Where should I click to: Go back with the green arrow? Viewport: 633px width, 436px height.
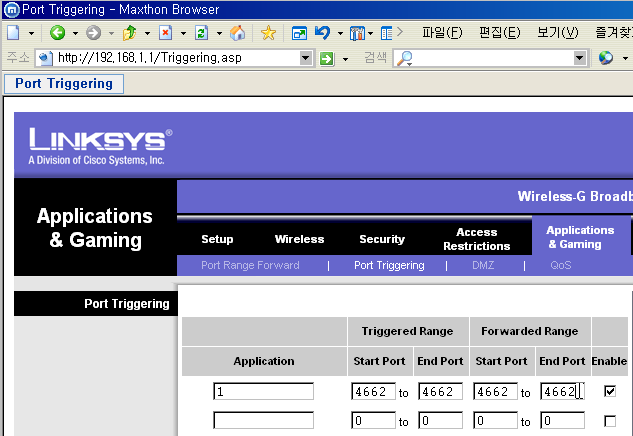(57, 33)
